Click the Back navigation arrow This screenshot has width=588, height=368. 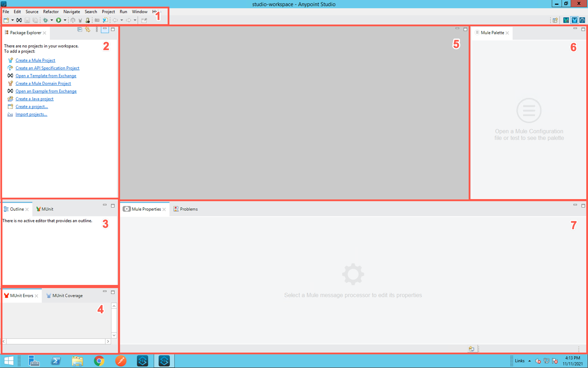115,20
